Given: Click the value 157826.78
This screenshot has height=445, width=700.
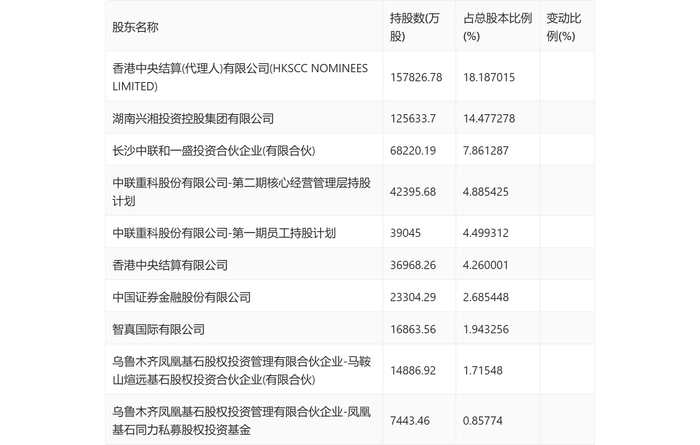Looking at the screenshot, I should pyautogui.click(x=416, y=77).
